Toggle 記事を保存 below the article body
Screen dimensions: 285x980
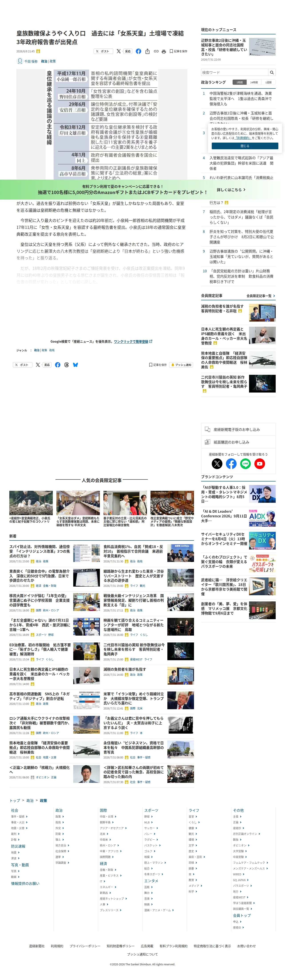pos(158,365)
